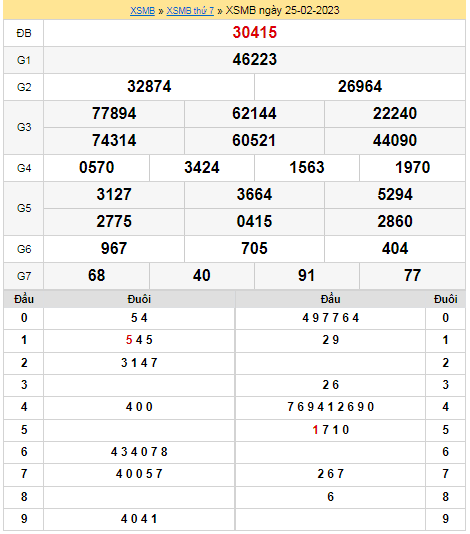Click head digits 2 6 for tail 3

[331, 385]
